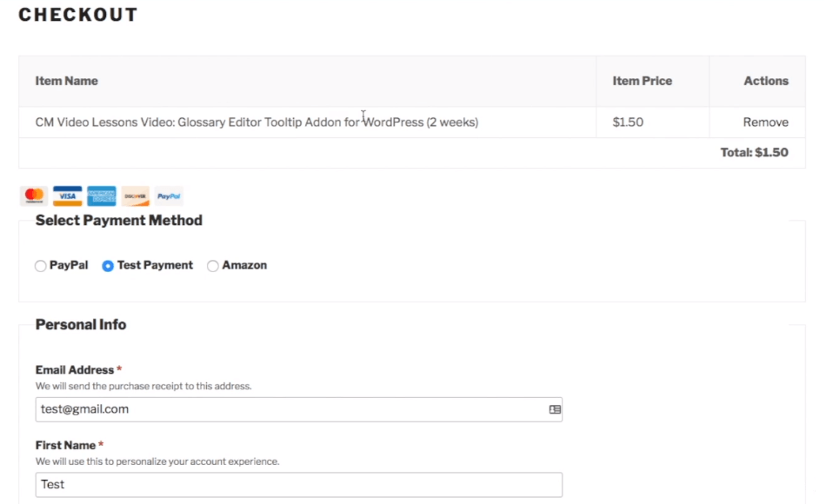This screenshot has height=504, width=826.
Task: Choose the Test Payment radio option
Action: pyautogui.click(x=108, y=266)
